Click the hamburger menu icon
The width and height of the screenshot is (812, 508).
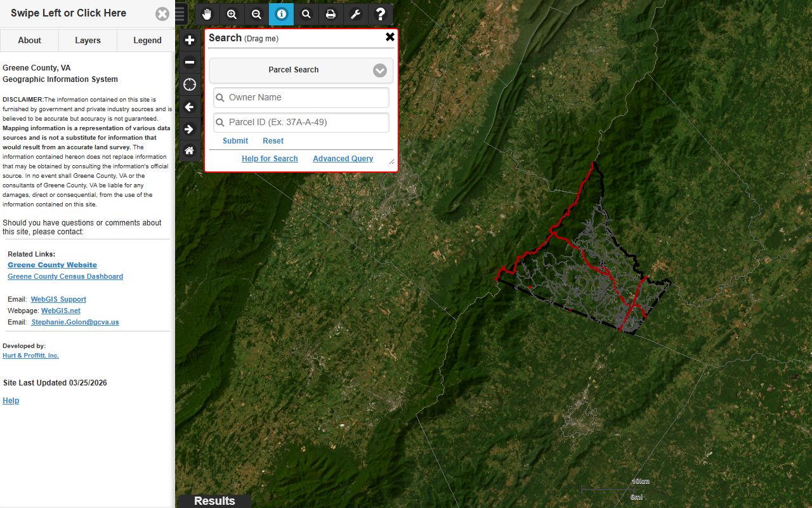tap(181, 13)
